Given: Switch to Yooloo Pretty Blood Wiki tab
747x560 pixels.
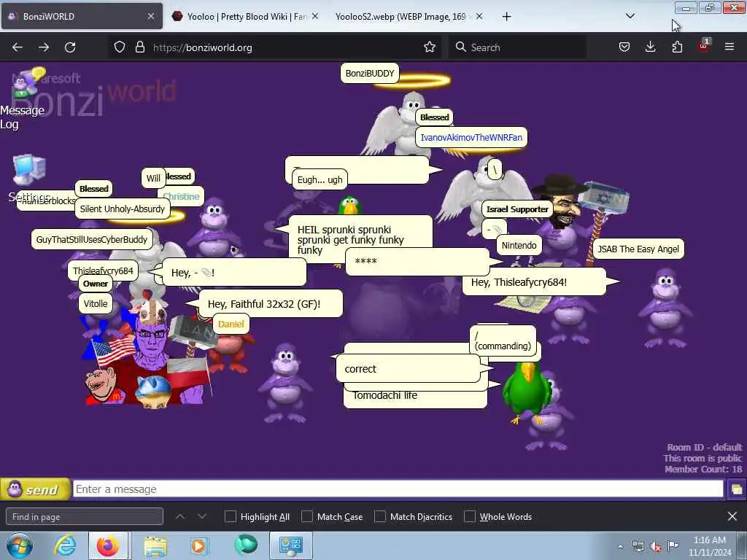Looking at the screenshot, I should pos(245,16).
